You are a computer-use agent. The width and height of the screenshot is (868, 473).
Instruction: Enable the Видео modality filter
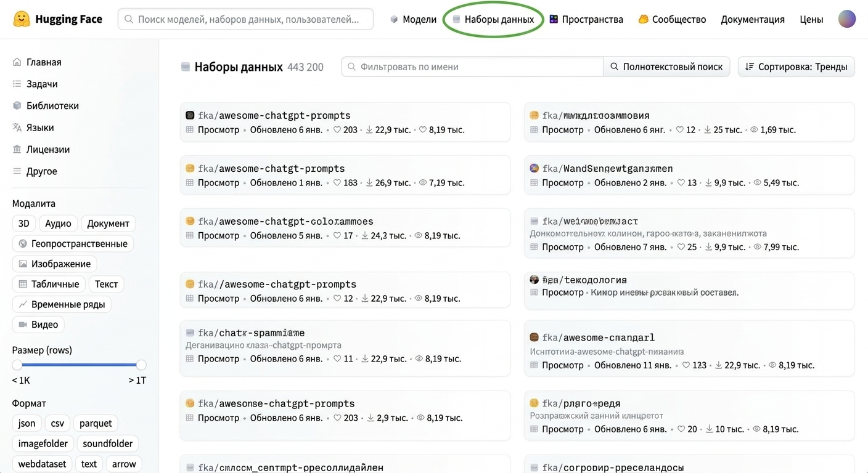pyautogui.click(x=38, y=325)
